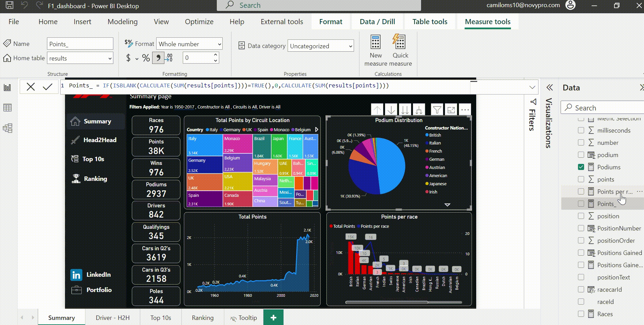This screenshot has width=644, height=325.
Task: Click the drill down arrow icon
Action: pyautogui.click(x=391, y=110)
